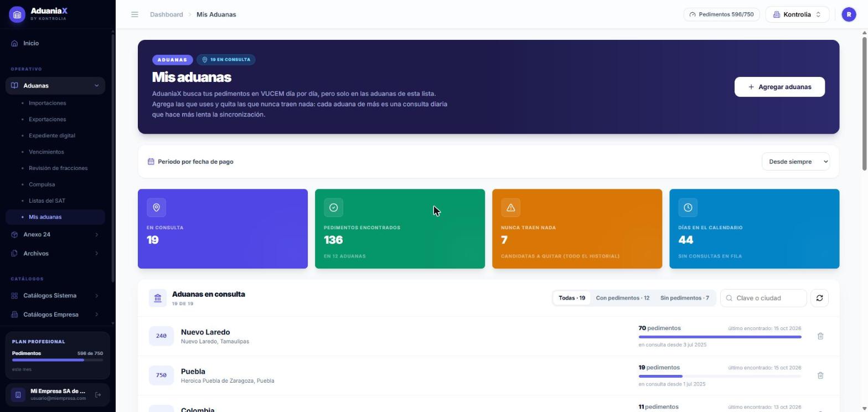The height and width of the screenshot is (412, 868).
Task: Click the calendar icon next to Periodo por fecha de pago
Action: 151,162
